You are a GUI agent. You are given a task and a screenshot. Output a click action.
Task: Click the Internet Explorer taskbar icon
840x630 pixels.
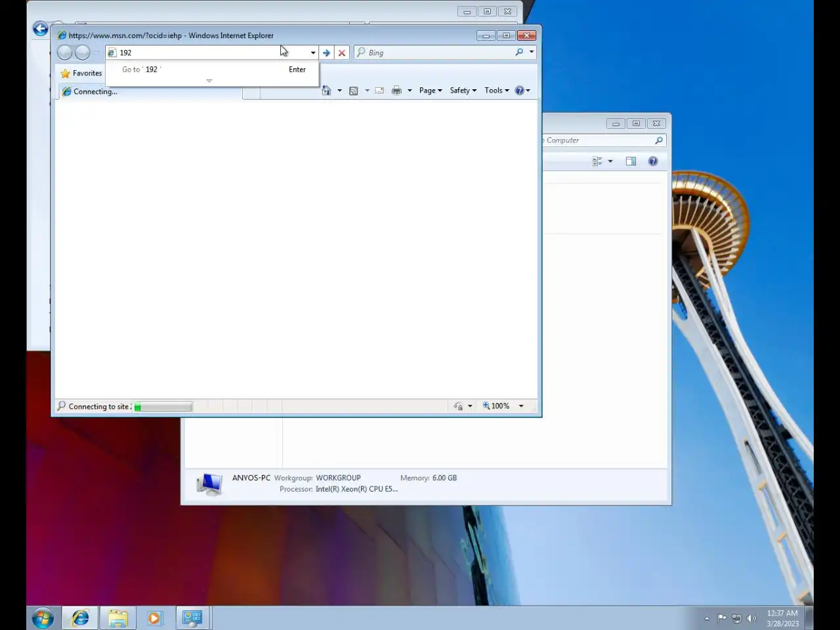(x=80, y=618)
